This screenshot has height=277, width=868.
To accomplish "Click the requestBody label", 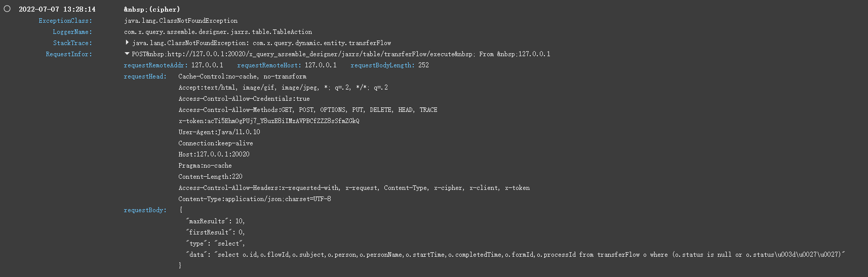I will point(145,210).
